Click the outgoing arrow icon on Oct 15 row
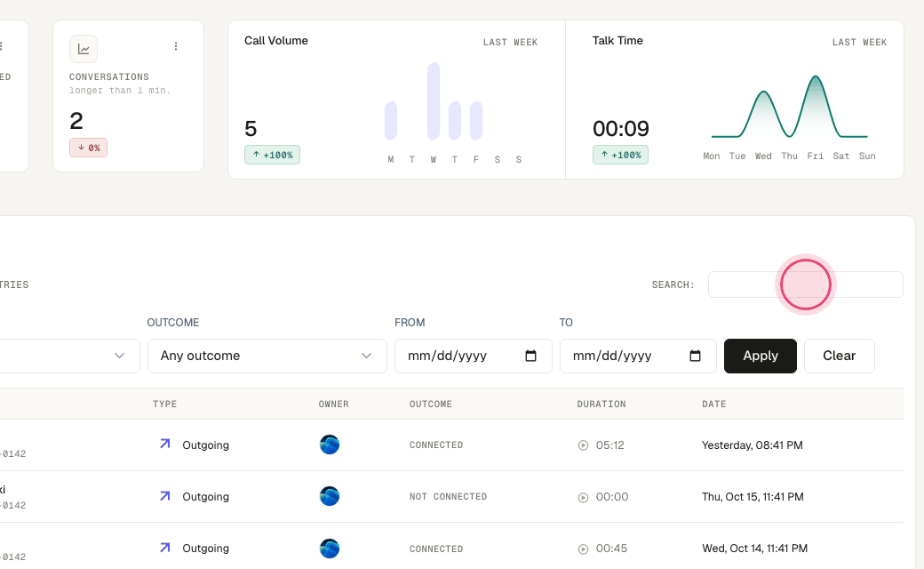924x569 pixels. [165, 496]
